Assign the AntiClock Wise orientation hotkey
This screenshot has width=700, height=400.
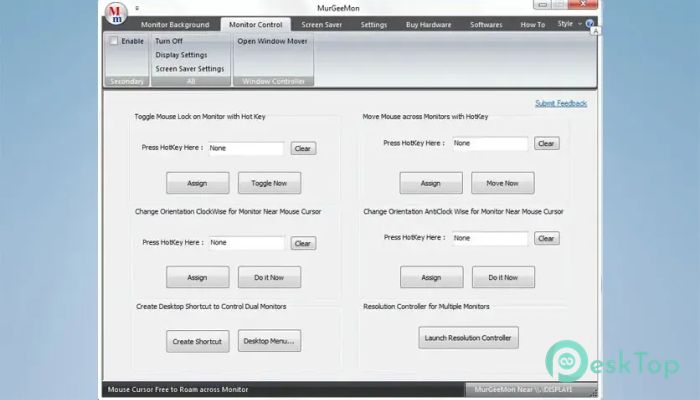(x=432, y=277)
